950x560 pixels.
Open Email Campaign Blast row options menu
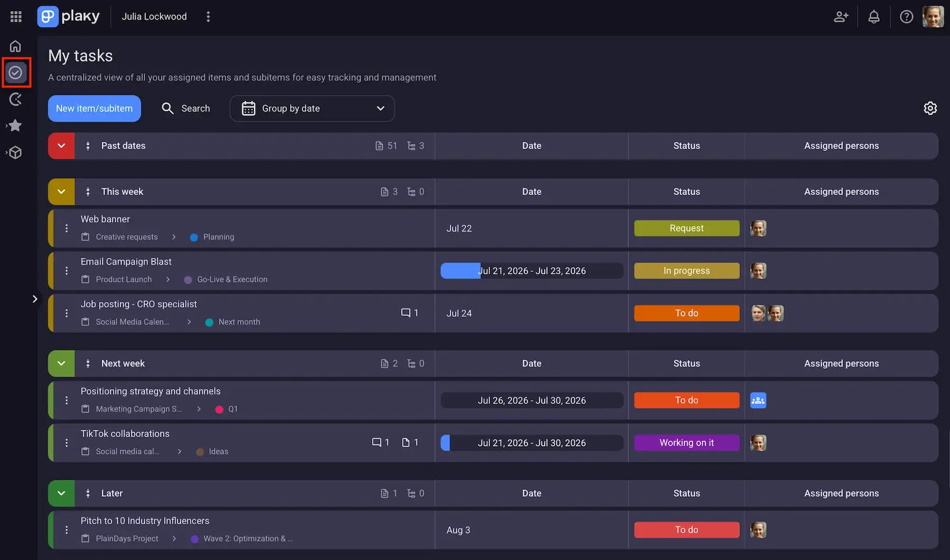[x=66, y=271]
